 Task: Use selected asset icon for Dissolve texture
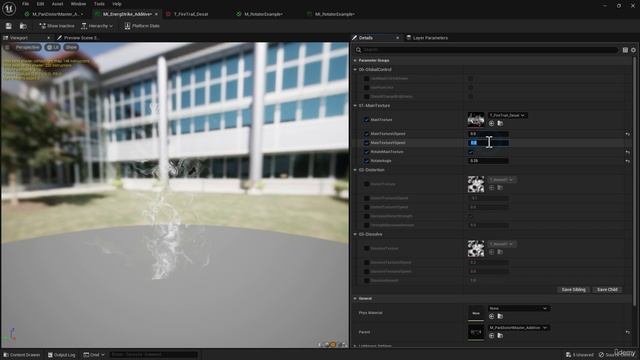point(491,252)
